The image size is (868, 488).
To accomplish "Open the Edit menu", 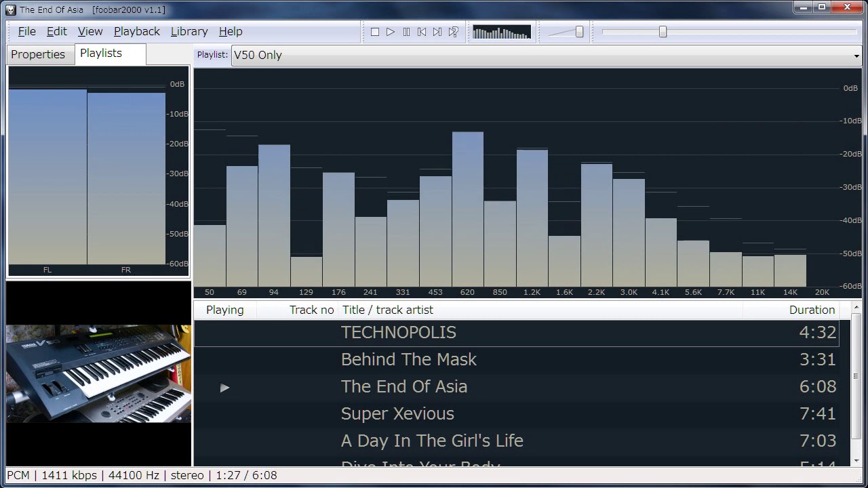I will point(57,31).
